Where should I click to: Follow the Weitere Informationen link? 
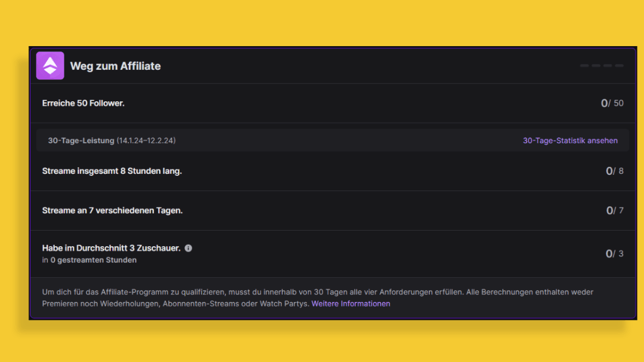[x=351, y=303]
